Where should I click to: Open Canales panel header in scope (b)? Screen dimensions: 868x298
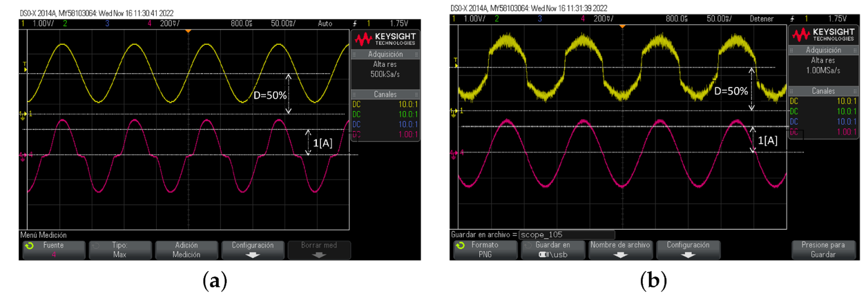pos(823,90)
